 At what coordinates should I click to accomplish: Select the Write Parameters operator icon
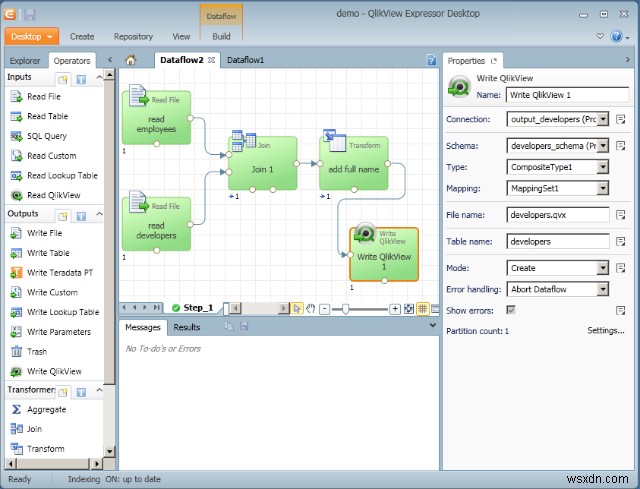(16, 332)
